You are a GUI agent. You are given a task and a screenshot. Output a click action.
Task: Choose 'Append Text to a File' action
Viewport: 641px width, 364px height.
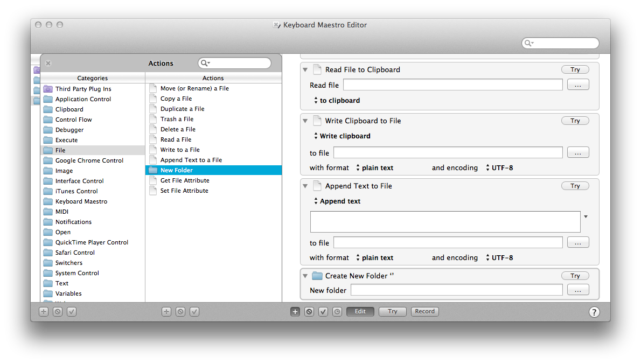tap(213, 160)
